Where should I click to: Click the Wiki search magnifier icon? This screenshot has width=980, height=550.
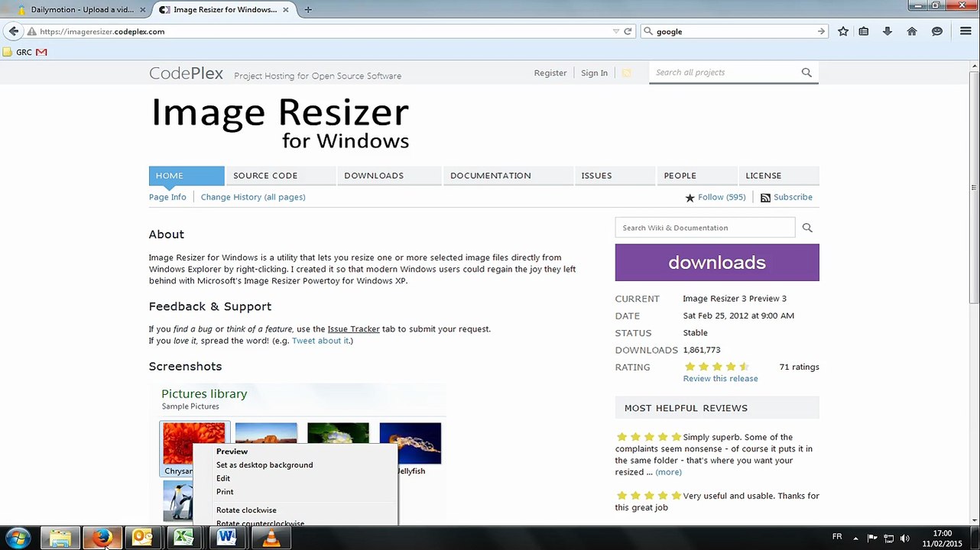click(807, 228)
